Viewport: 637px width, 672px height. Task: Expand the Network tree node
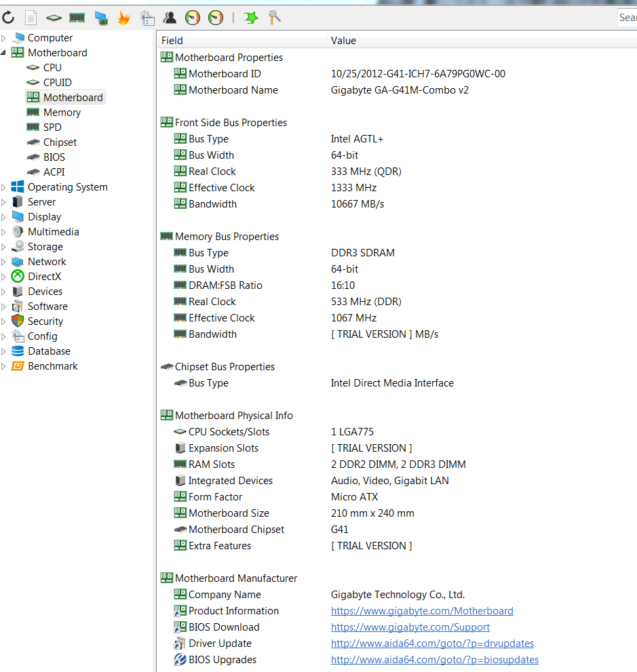3,262
